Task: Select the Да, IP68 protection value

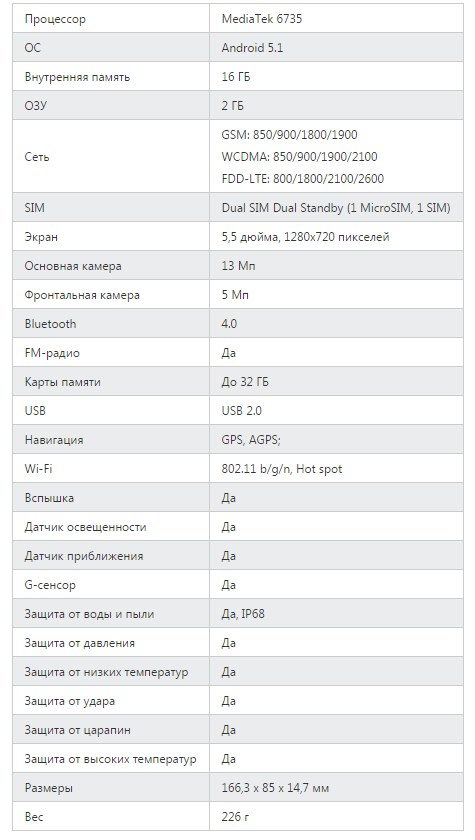Action: tap(243, 614)
